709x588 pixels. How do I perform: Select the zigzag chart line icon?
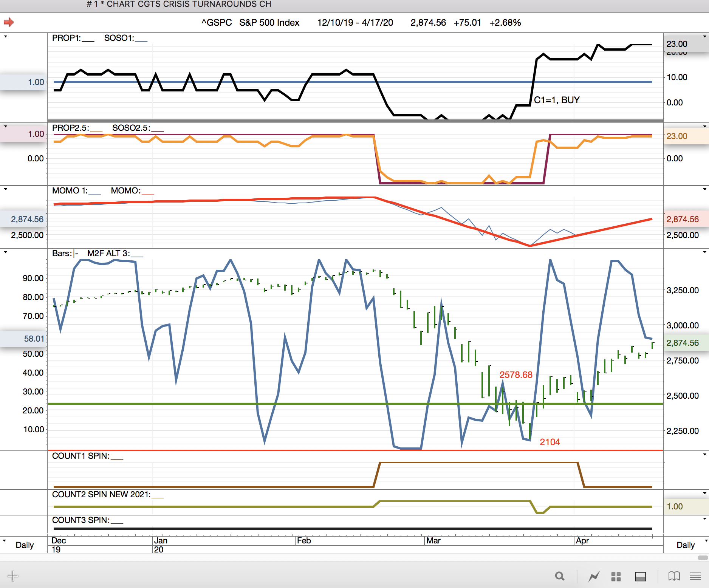point(594,576)
